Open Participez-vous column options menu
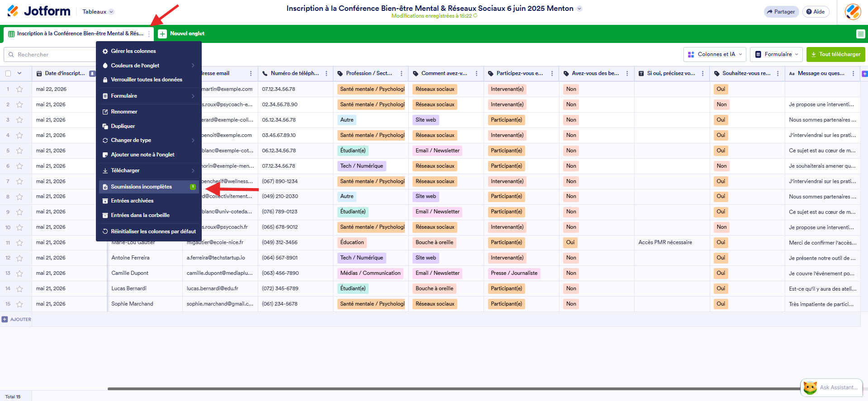Screen dimensions: 868x401 coord(552,73)
